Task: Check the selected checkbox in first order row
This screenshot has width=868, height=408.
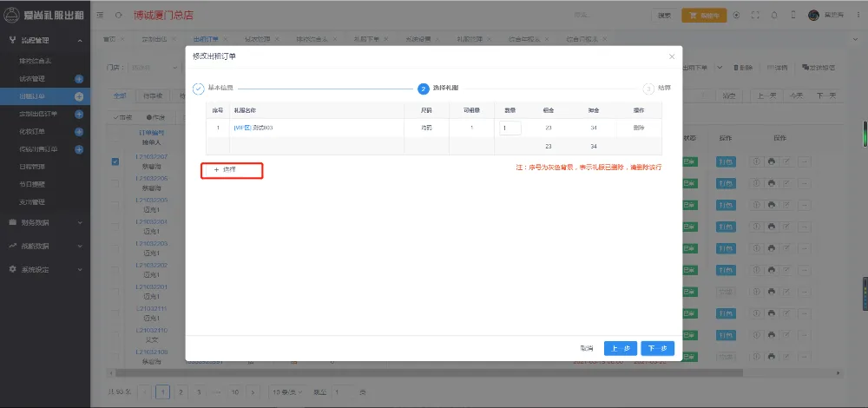Action: (x=115, y=161)
